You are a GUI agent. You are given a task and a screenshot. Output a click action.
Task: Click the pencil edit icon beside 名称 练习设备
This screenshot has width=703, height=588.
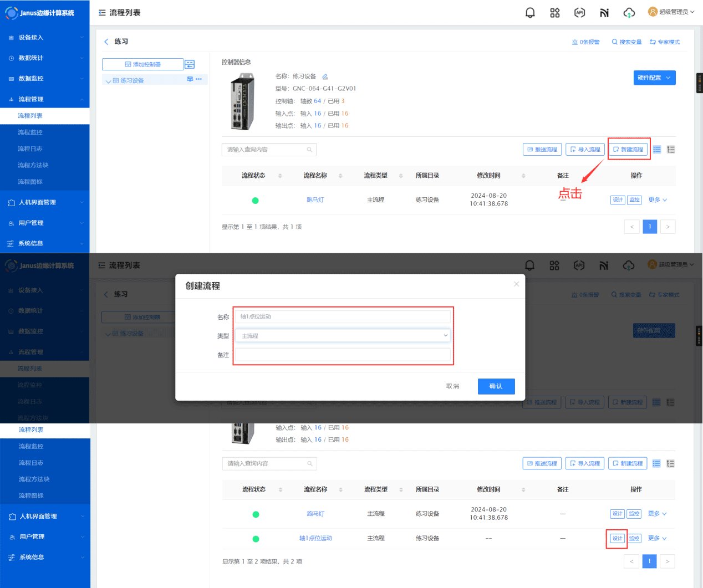325,76
